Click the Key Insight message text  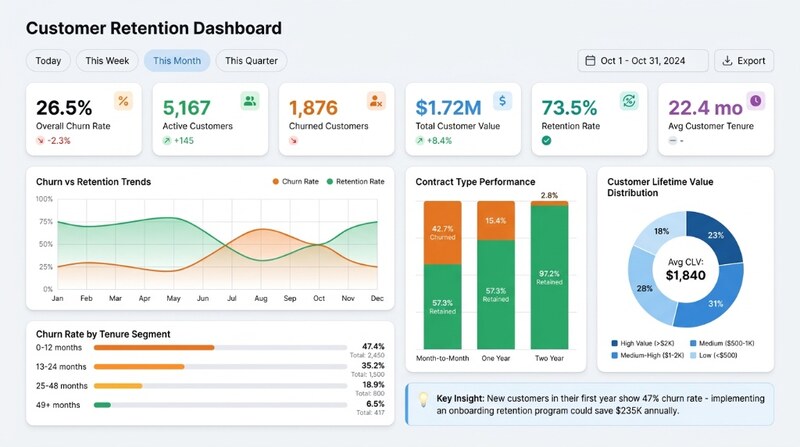(601, 405)
